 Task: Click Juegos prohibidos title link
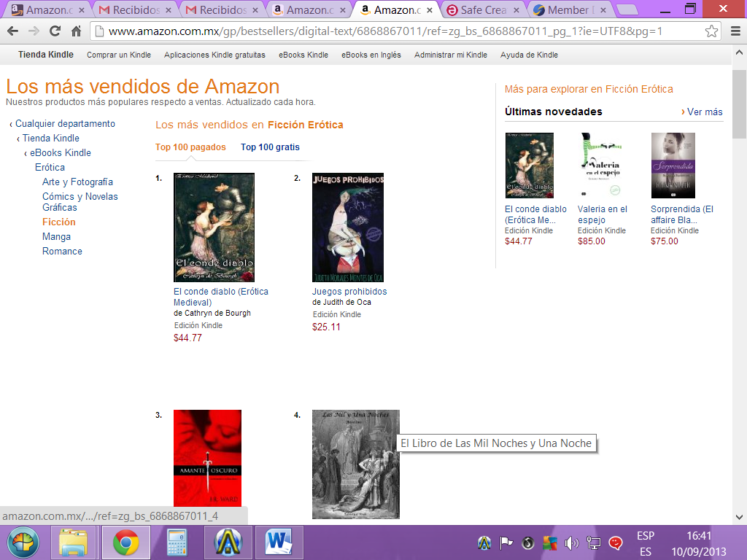[349, 292]
